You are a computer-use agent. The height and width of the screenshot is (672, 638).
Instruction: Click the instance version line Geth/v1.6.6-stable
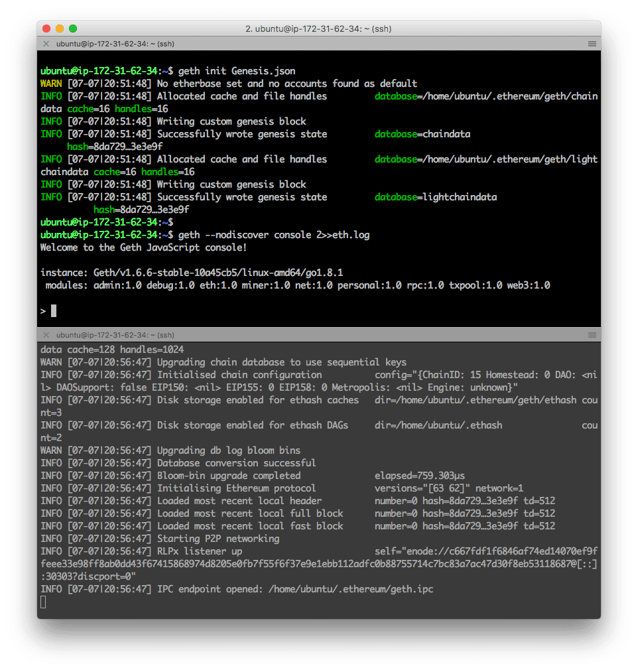(x=192, y=273)
